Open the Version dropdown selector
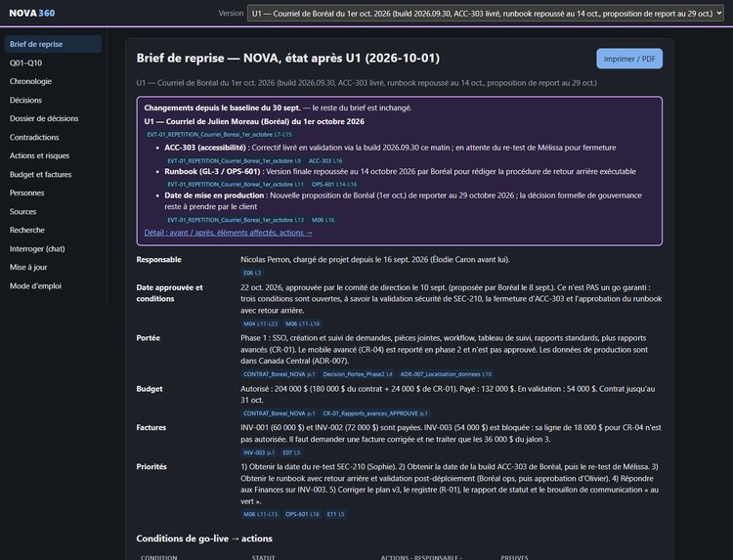The width and height of the screenshot is (733, 560). (485, 14)
